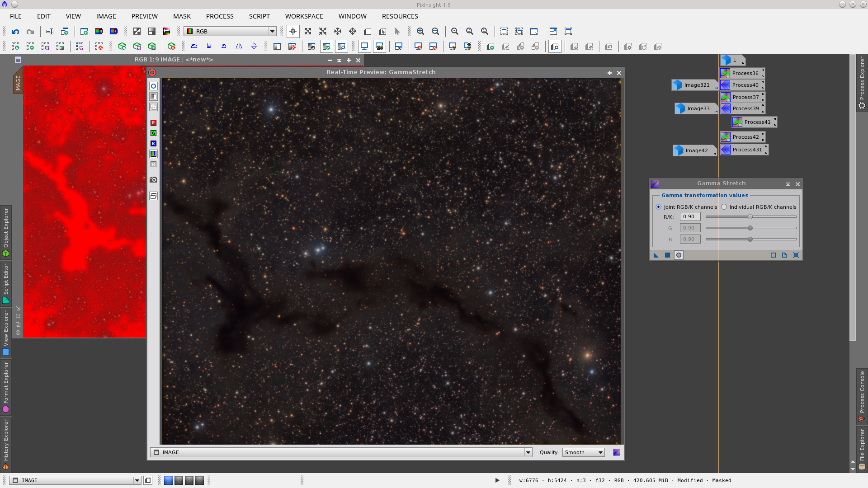The height and width of the screenshot is (488, 868).
Task: Click the zoom in magnifier icon
Action: coord(420,32)
